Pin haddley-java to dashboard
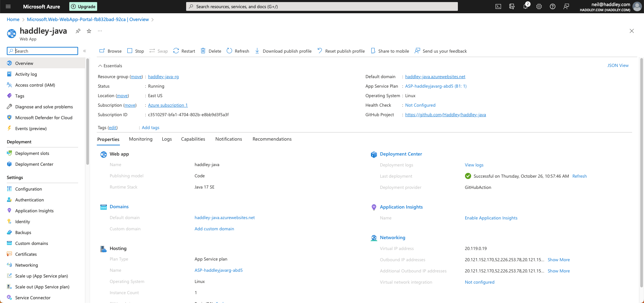Screen dimensions: 644x303 click(78, 31)
